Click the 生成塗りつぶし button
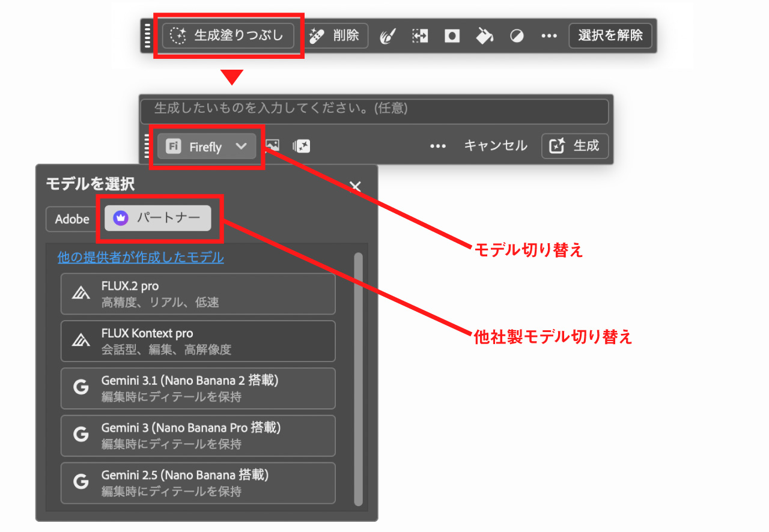 228,35
